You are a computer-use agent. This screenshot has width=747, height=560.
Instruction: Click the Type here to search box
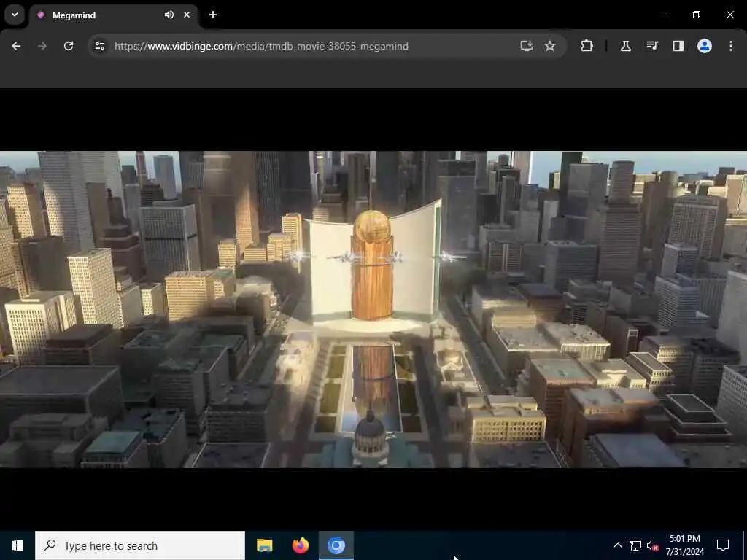click(140, 545)
